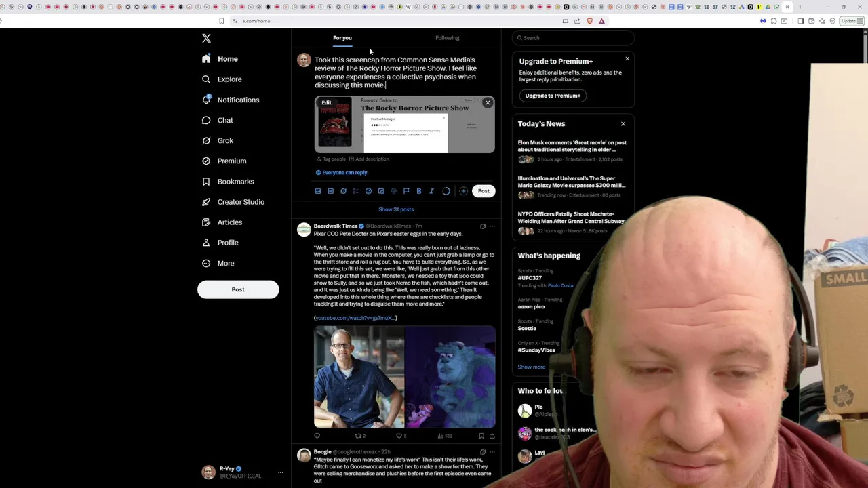This screenshot has width=868, height=488.
Task: Open the More menu in sidebar
Action: (218, 263)
